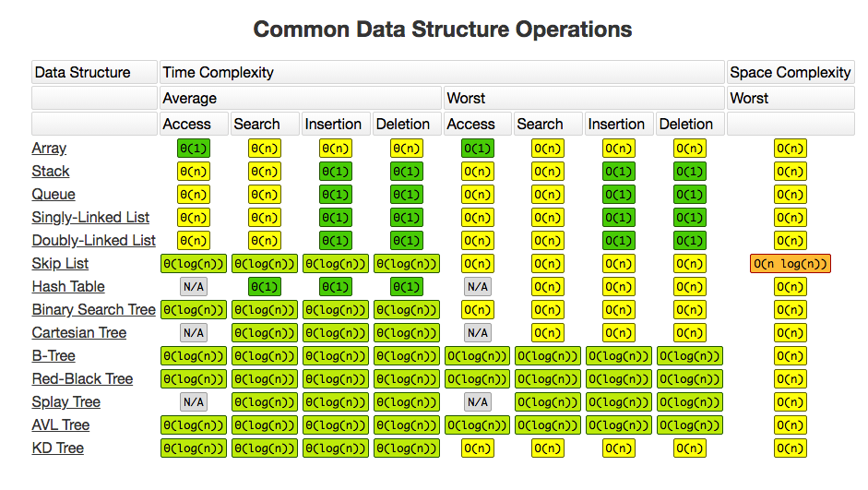This screenshot has height=490, width=868.
Task: Select the Skip List link
Action: pos(60,263)
